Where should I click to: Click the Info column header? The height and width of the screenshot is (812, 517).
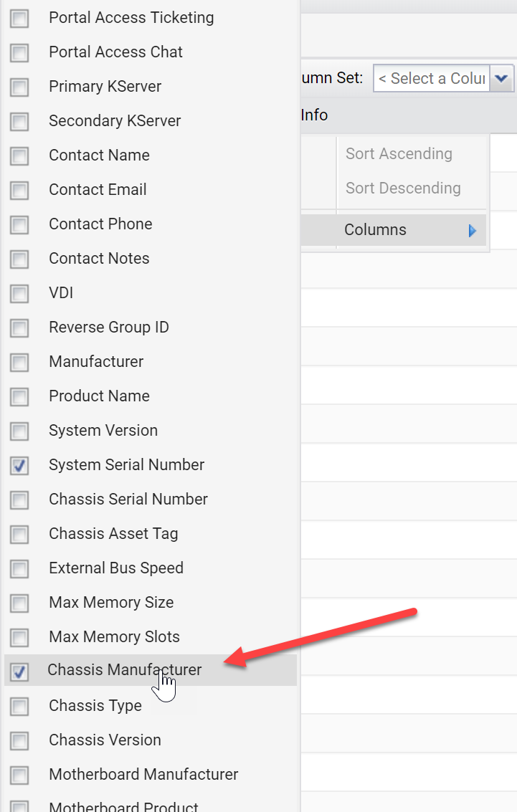coord(315,115)
